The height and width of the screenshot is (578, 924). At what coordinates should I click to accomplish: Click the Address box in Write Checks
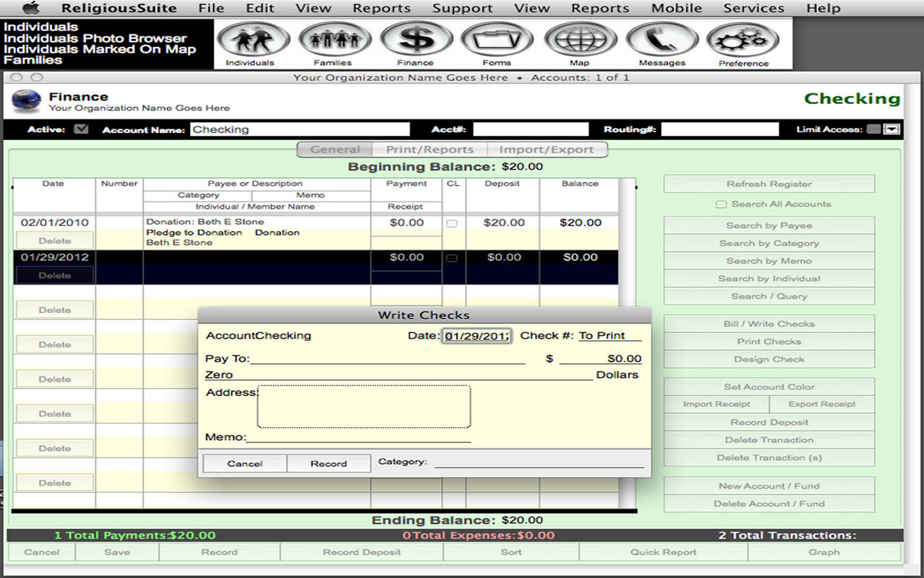(x=364, y=406)
